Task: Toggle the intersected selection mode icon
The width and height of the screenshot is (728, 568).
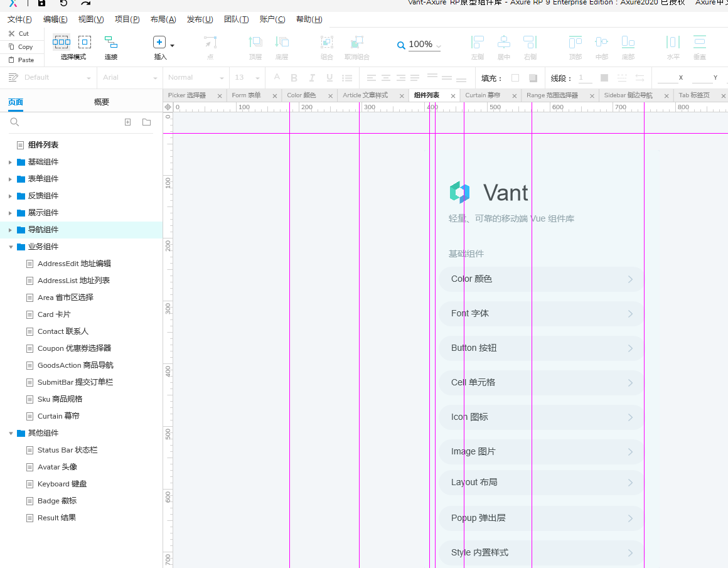Action: tap(62, 42)
